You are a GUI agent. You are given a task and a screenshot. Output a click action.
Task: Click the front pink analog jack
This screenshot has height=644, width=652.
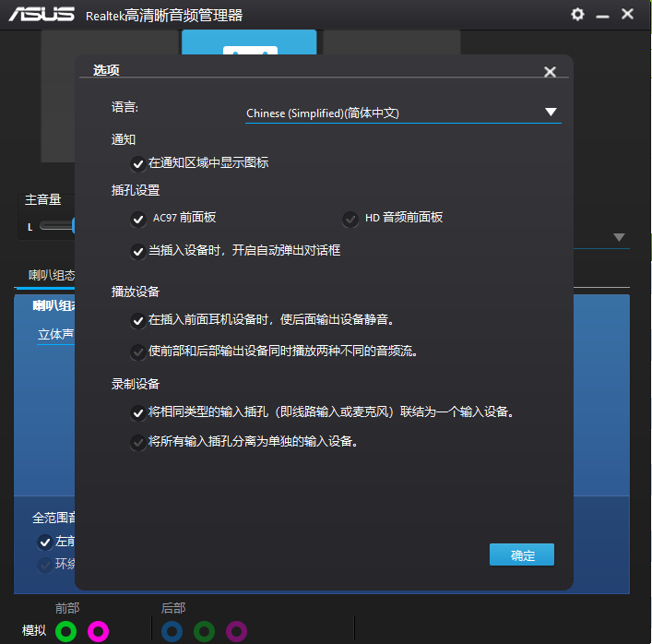pyautogui.click(x=98, y=631)
